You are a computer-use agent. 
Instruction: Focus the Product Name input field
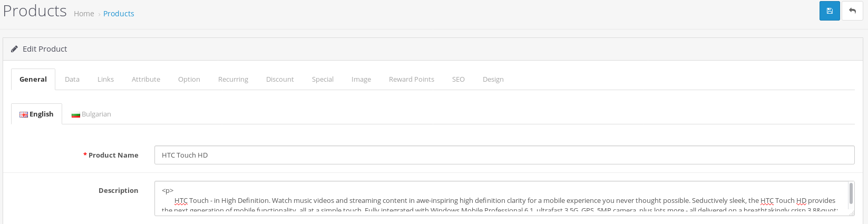pos(504,155)
